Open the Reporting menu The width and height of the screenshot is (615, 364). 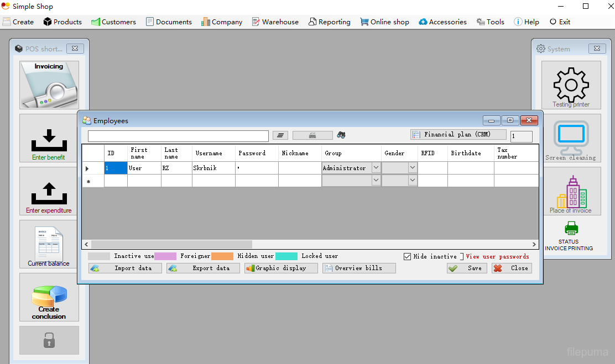(329, 22)
